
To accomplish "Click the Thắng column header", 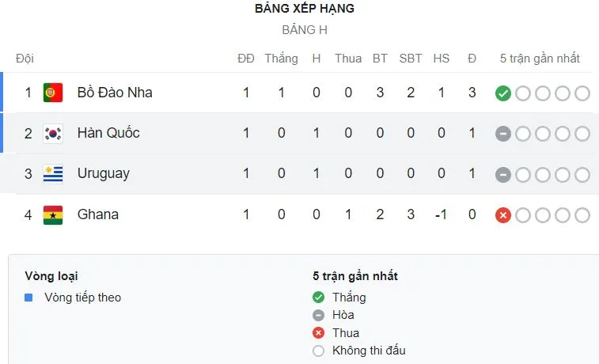I will (x=281, y=59).
